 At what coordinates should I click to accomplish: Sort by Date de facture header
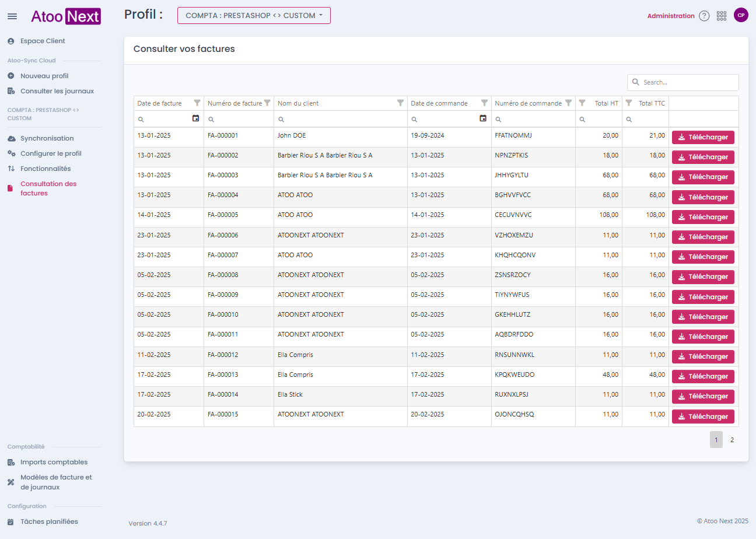pos(159,103)
